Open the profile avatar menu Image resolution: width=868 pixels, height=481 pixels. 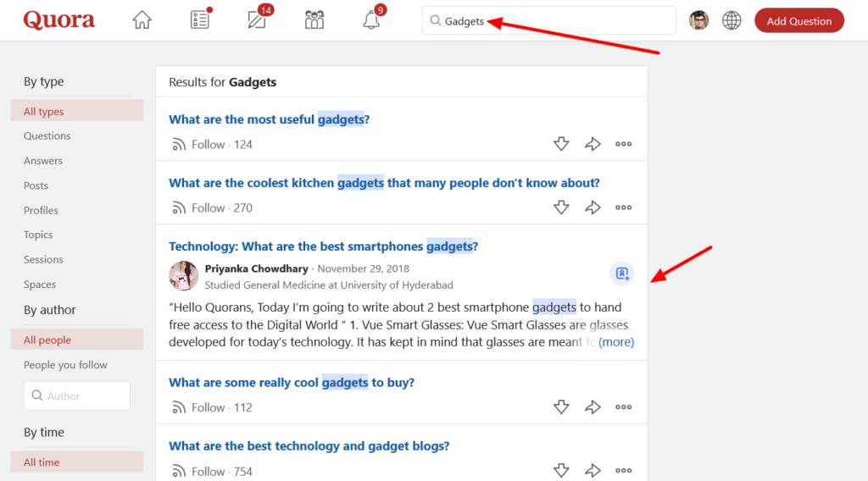(699, 20)
